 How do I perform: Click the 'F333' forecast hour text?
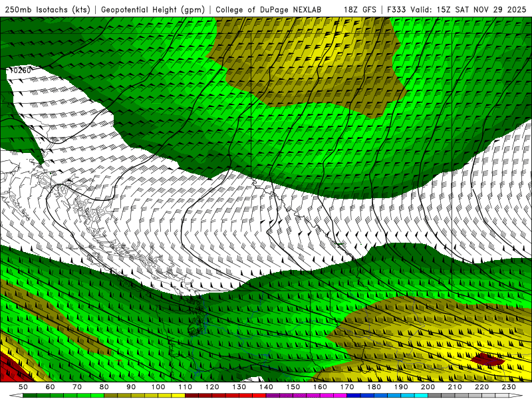point(396,9)
